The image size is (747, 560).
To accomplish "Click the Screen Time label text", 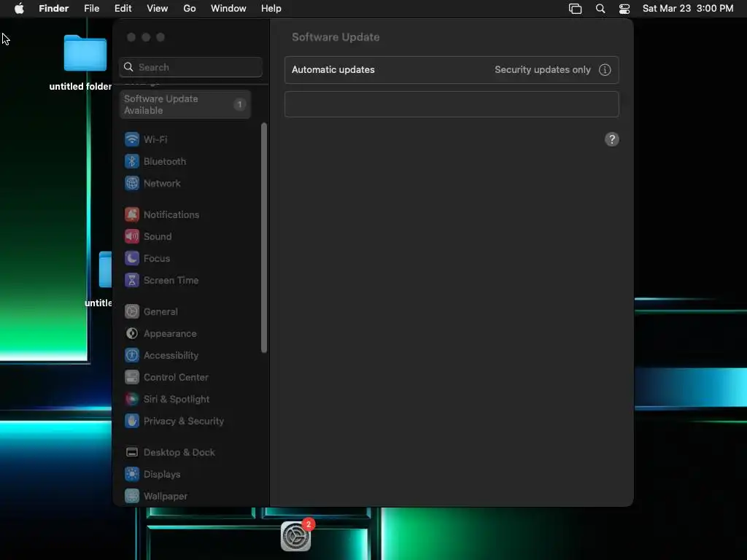I will pyautogui.click(x=171, y=281).
